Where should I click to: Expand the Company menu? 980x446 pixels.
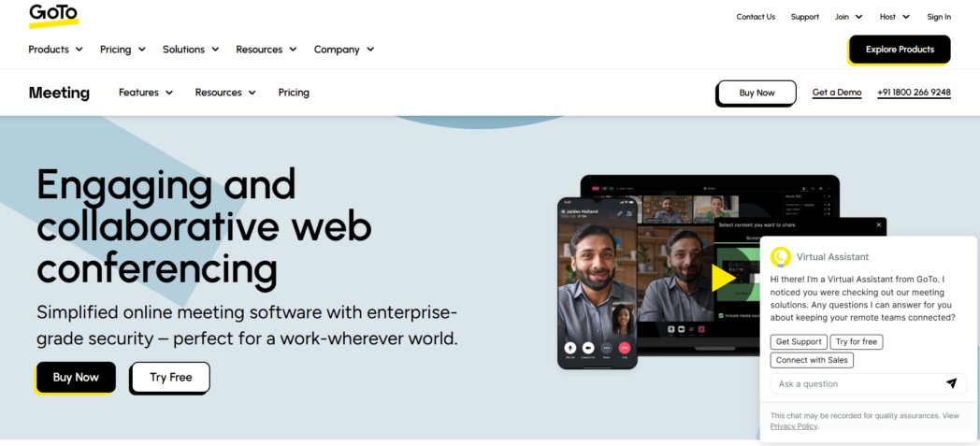click(344, 50)
